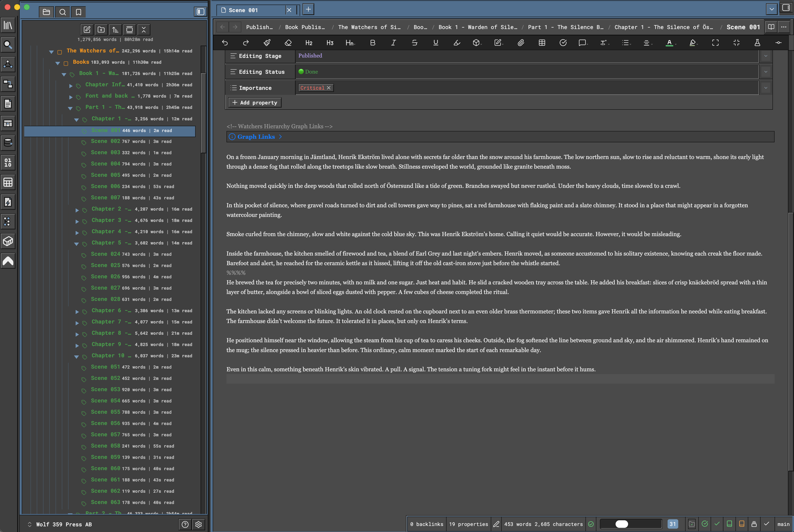Remove the Critical importance tag

coord(328,88)
